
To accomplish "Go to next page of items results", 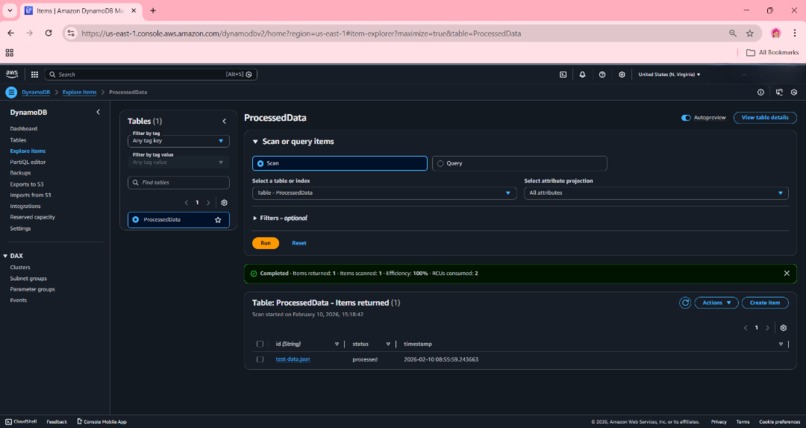I will point(767,328).
